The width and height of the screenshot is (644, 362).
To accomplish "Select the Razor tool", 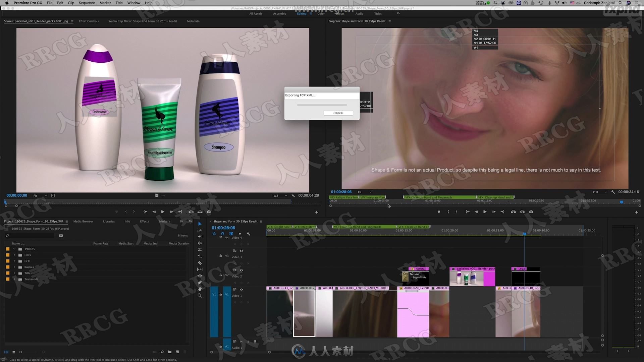I will [200, 263].
